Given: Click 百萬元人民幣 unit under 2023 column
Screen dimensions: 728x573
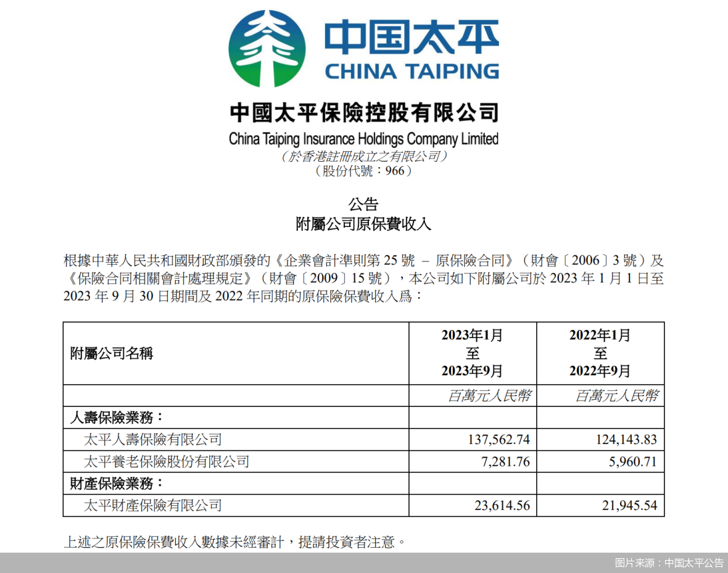Looking at the screenshot, I should (490, 395).
